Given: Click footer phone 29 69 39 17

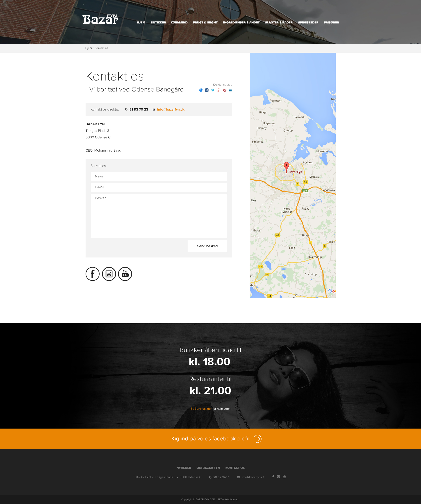Looking at the screenshot, I should coord(221,477).
